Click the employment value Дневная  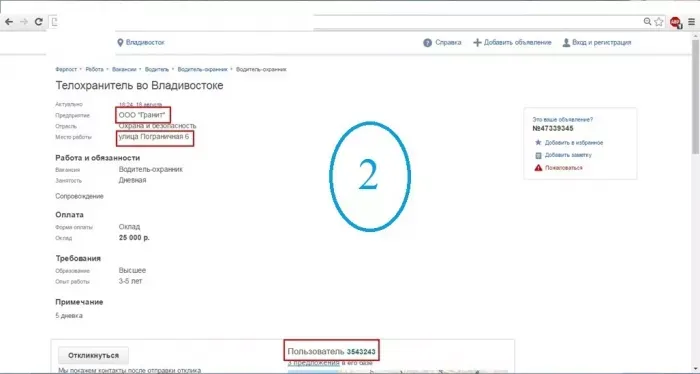(x=132, y=180)
